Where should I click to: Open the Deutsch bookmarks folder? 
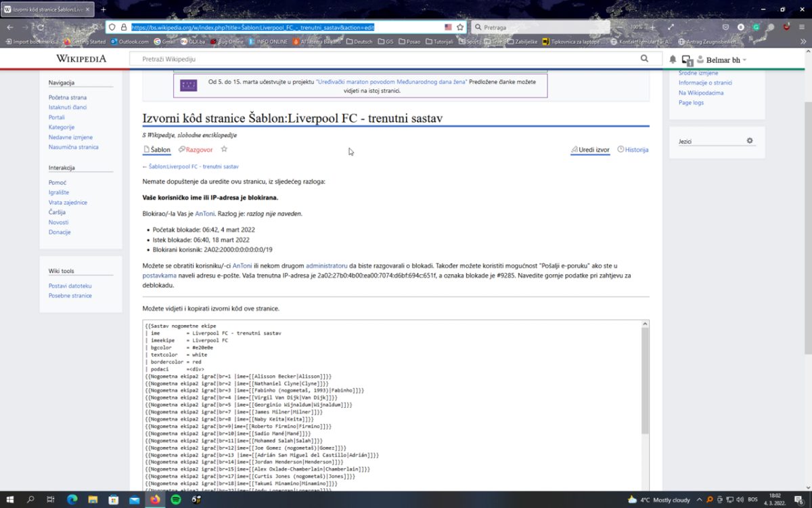coord(359,41)
